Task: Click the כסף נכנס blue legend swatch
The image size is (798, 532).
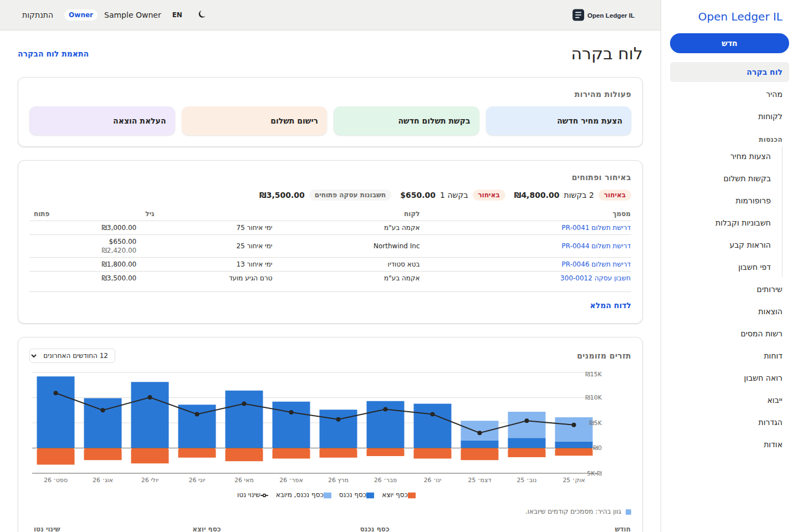Action: click(370, 495)
